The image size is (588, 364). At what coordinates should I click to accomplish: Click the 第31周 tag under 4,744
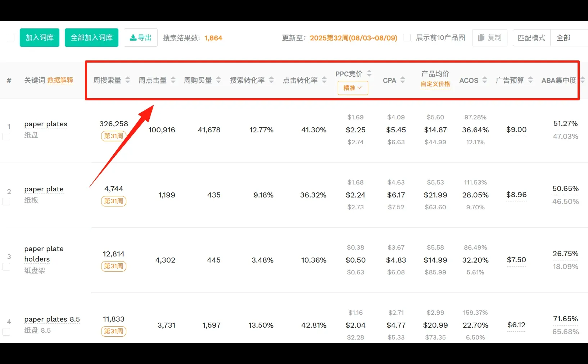[114, 201]
